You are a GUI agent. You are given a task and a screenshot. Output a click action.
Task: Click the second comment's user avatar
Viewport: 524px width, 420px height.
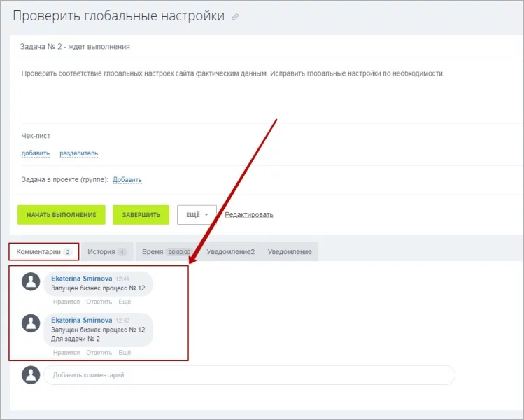click(x=31, y=323)
